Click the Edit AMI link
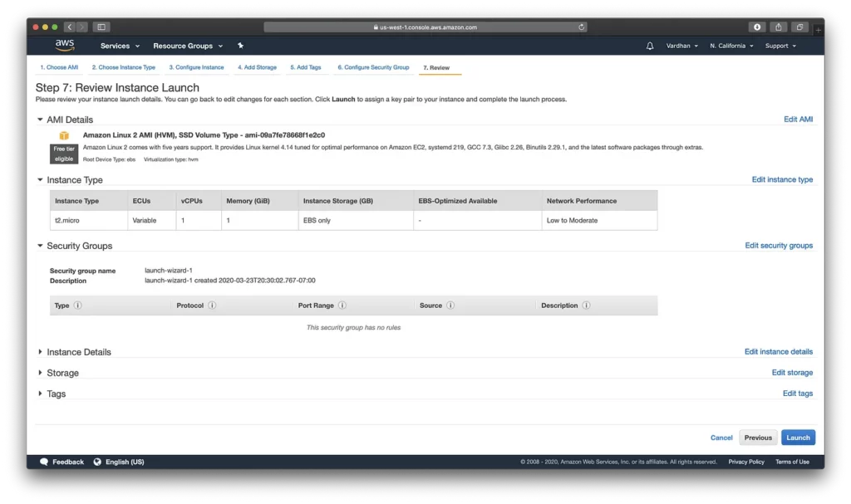This screenshot has width=851, height=504. click(x=798, y=120)
